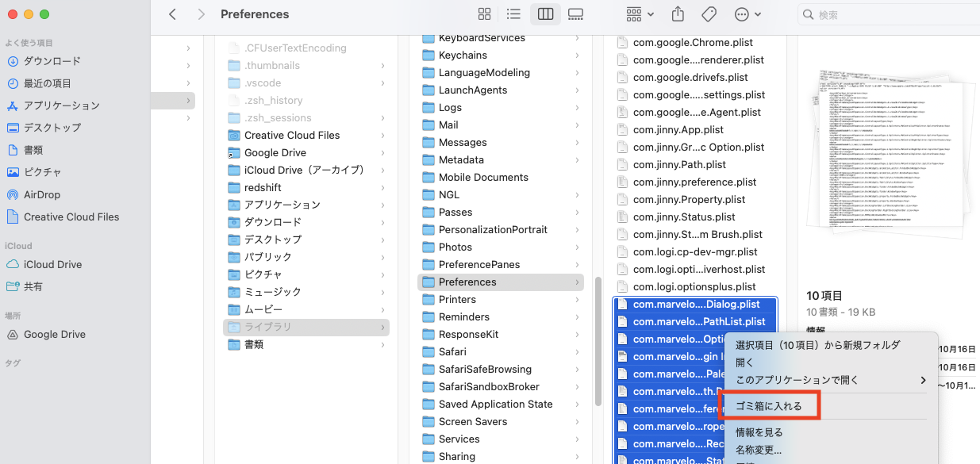
Task: Open iCloud Drive in the sidebar
Action: 52,264
